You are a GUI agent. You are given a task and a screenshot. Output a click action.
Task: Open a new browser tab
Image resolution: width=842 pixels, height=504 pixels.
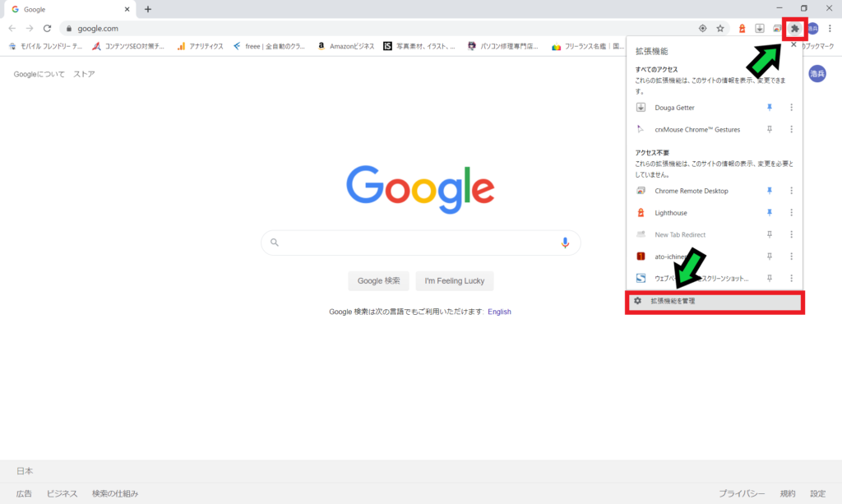point(148,9)
